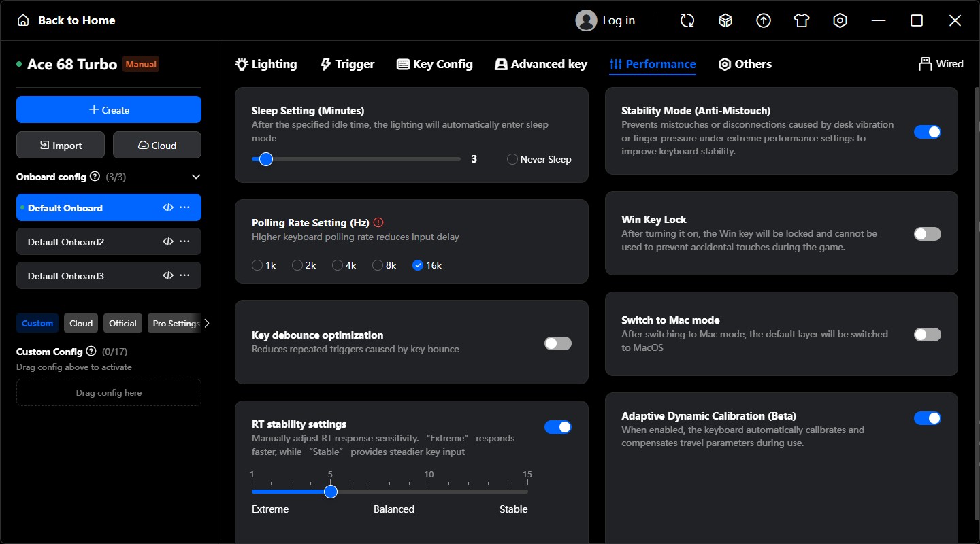Open code icon for Default Onboard2
Image resolution: width=980 pixels, height=544 pixels.
[x=168, y=241]
